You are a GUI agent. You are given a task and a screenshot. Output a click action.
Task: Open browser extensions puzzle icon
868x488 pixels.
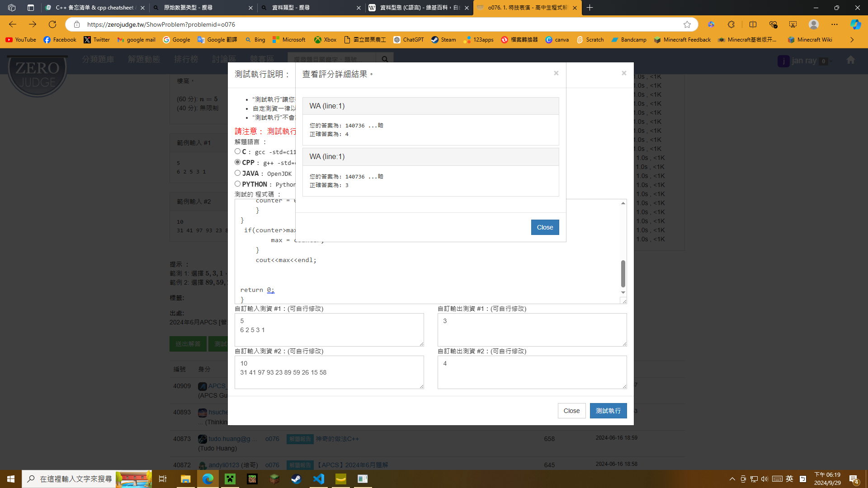(x=731, y=24)
